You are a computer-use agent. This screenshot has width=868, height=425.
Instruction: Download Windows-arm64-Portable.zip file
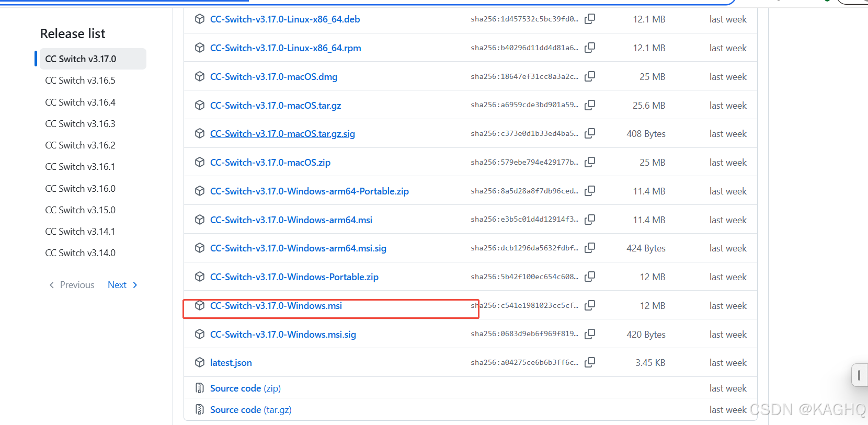[310, 191]
